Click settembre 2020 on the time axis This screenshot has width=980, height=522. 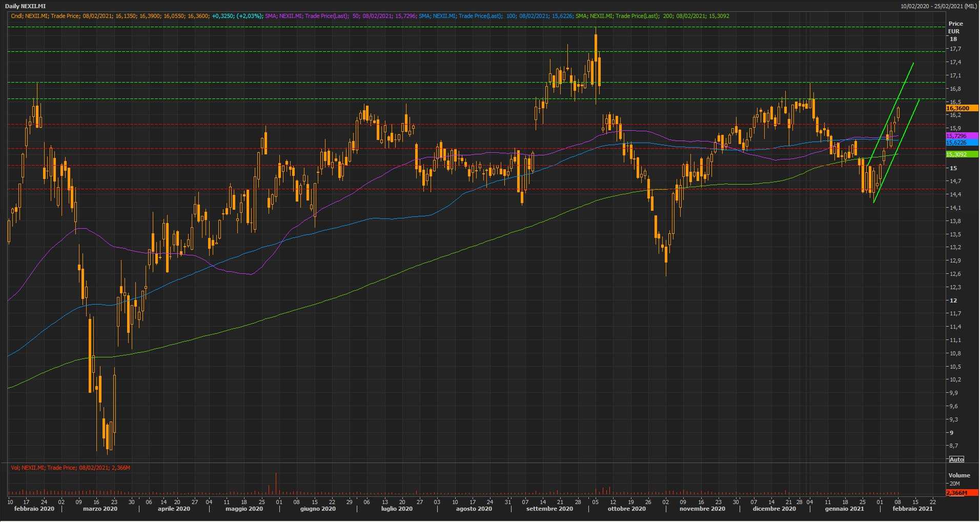[x=549, y=509]
